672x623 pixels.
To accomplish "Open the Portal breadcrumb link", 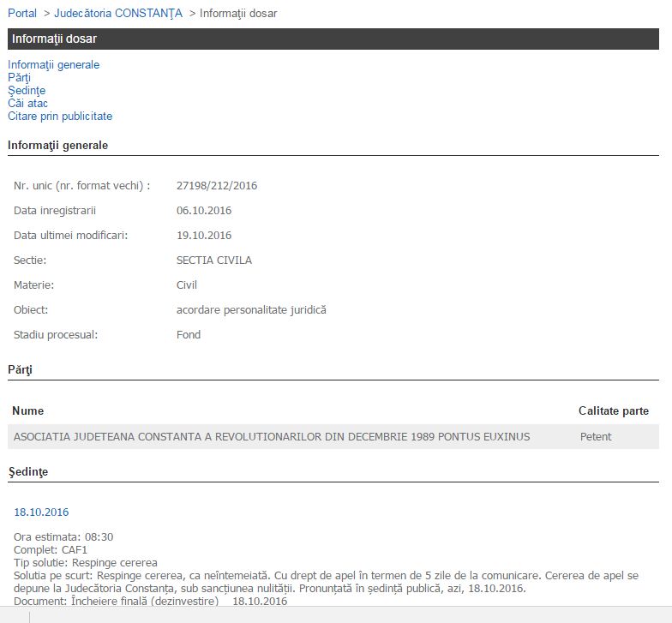I will coord(22,13).
